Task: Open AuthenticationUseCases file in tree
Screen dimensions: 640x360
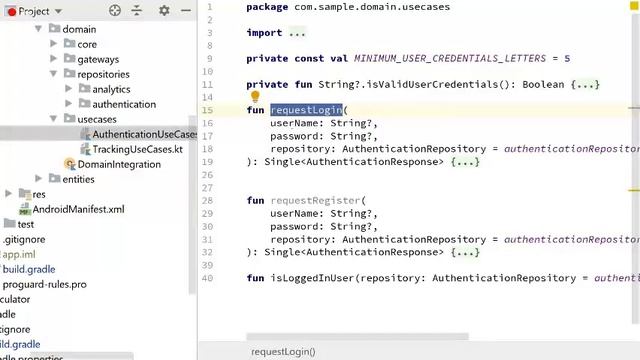Action: click(x=144, y=134)
